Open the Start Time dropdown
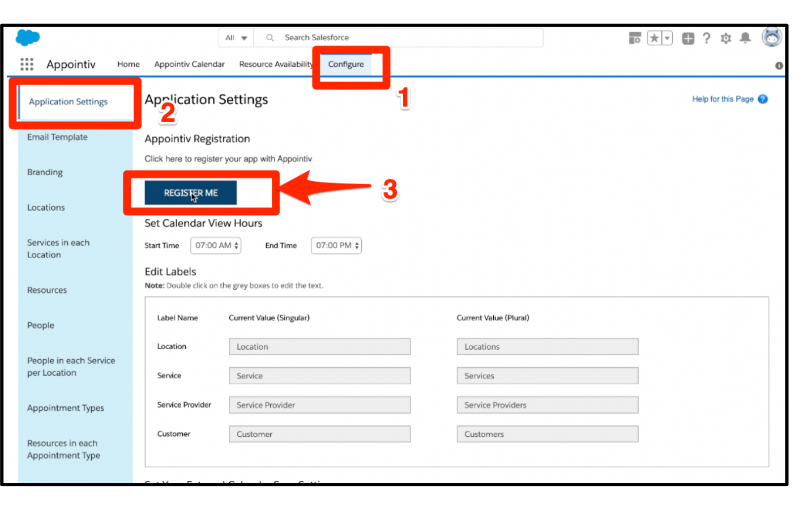 point(216,245)
